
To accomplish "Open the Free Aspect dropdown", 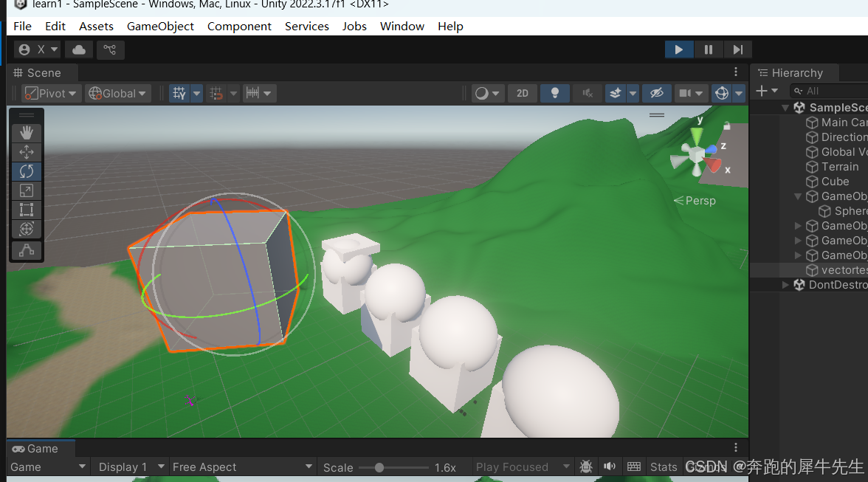I will [x=242, y=467].
